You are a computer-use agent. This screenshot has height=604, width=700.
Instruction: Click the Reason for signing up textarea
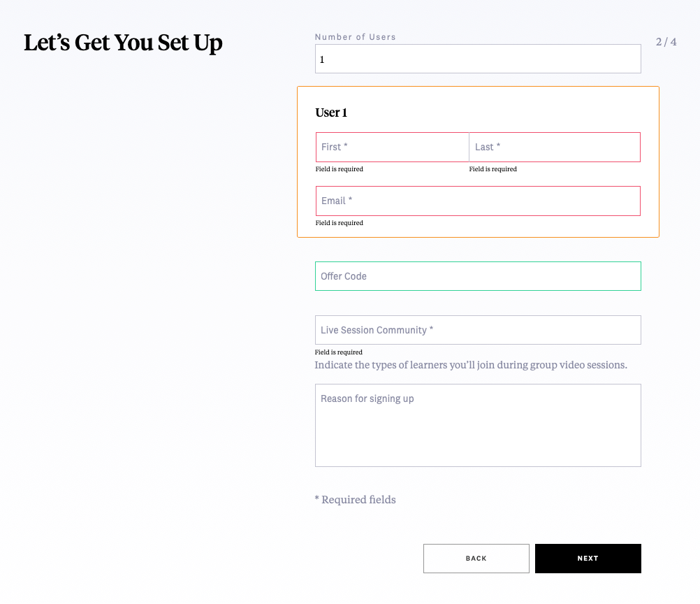coord(478,425)
